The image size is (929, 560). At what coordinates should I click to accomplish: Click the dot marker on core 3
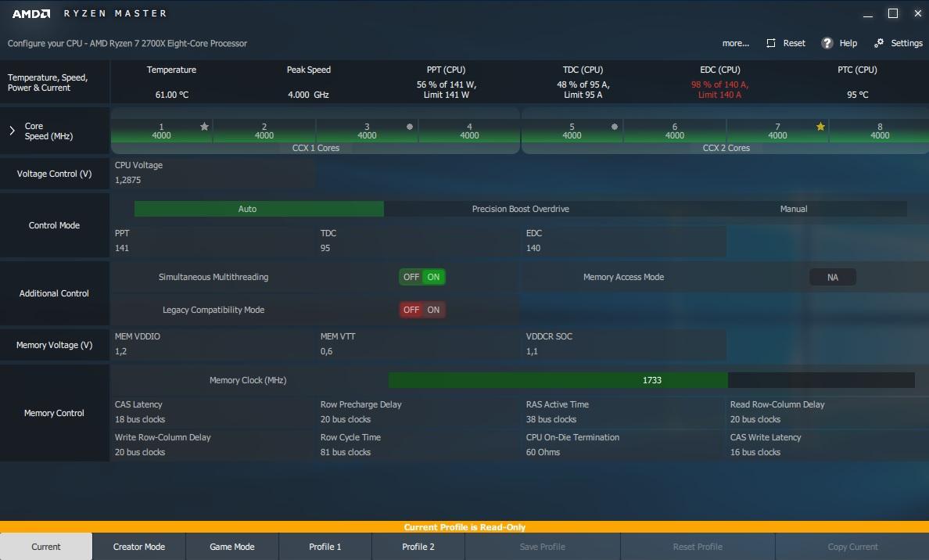coord(410,127)
